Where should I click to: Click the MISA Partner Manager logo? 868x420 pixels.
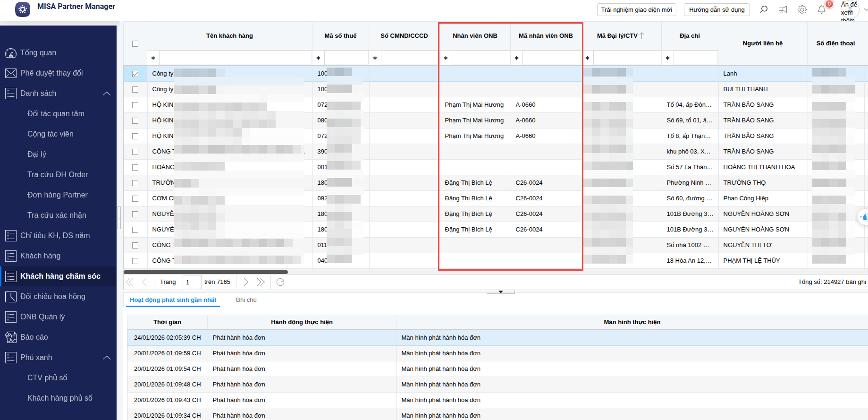coord(23,9)
